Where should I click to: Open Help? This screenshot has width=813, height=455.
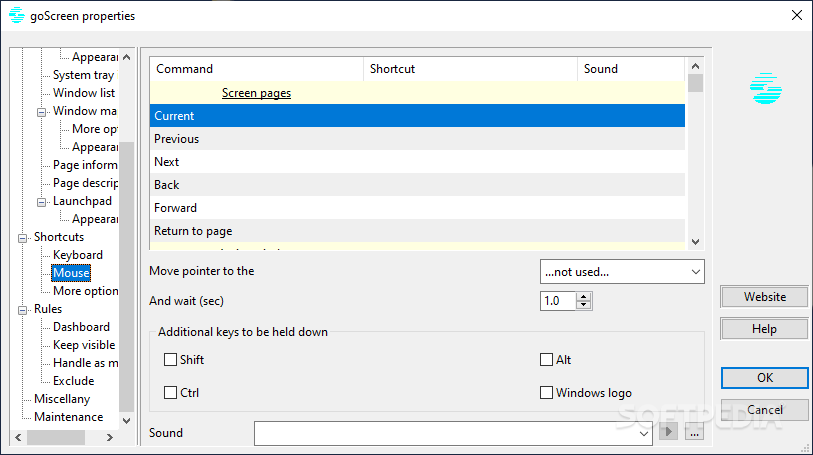764,329
